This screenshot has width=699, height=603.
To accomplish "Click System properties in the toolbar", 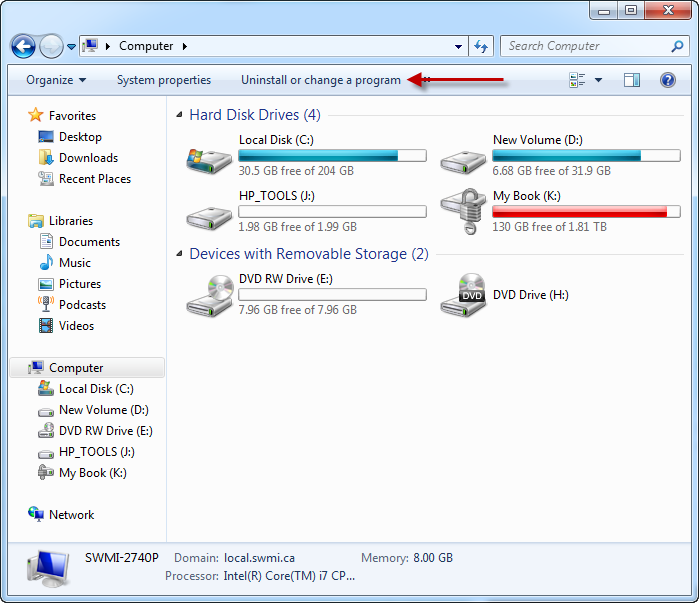I will [x=164, y=80].
